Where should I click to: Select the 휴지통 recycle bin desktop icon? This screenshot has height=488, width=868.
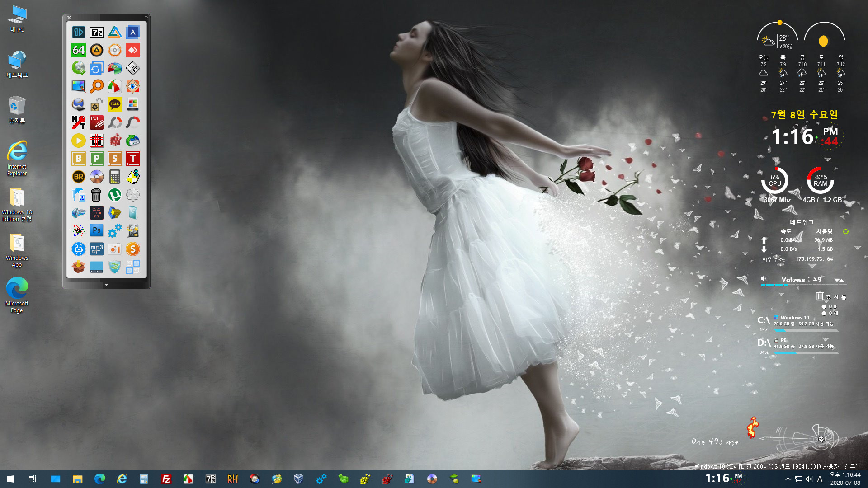tap(17, 110)
